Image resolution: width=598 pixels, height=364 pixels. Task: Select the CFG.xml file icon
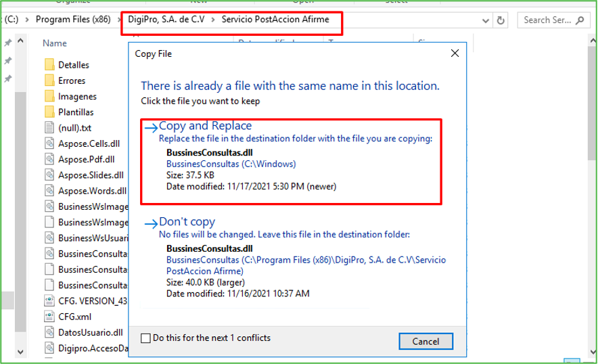click(x=49, y=316)
